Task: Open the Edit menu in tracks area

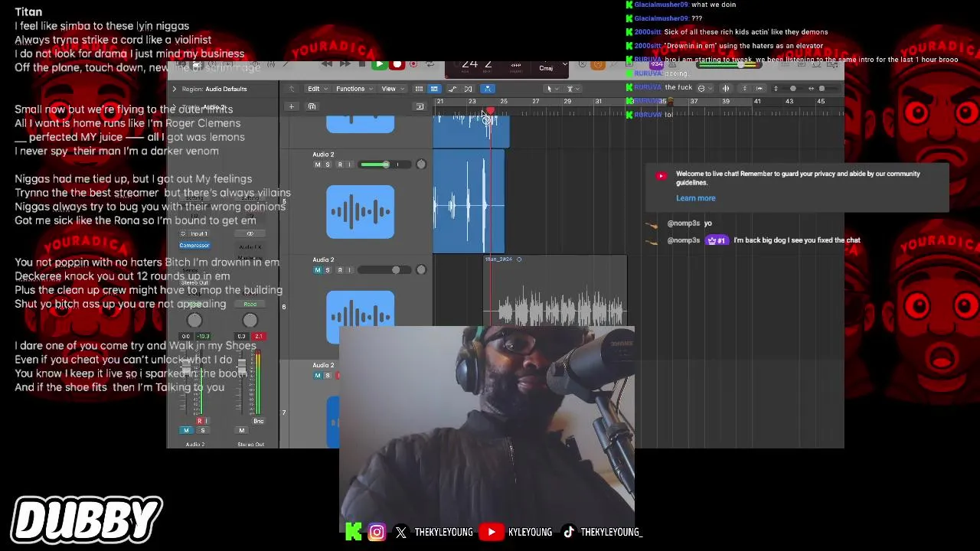Action: pos(316,89)
